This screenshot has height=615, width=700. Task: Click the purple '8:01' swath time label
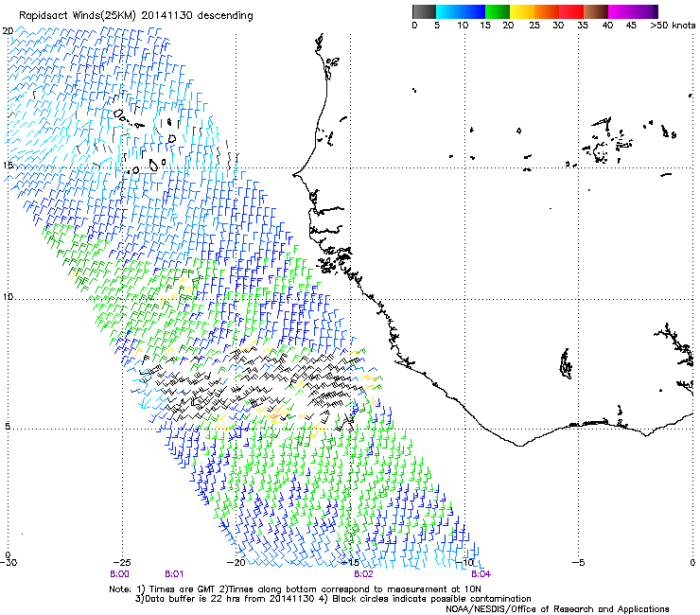click(174, 574)
